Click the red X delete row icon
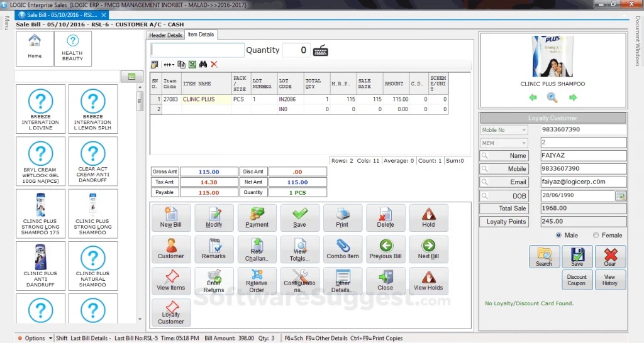The width and height of the screenshot is (644, 343). coord(214,65)
